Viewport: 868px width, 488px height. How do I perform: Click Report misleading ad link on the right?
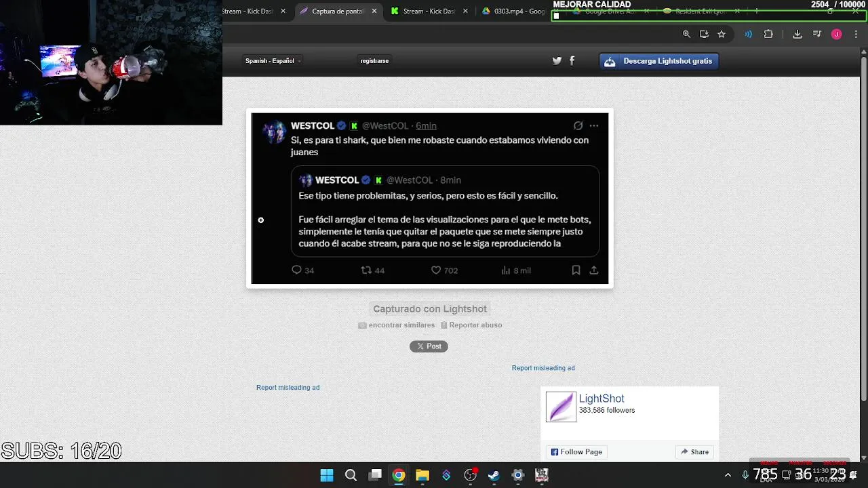click(x=543, y=368)
